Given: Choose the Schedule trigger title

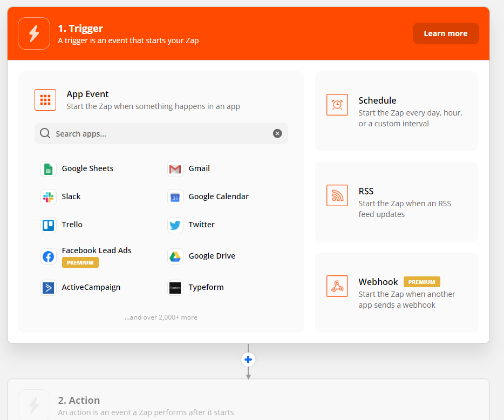Looking at the screenshot, I should (x=377, y=100).
